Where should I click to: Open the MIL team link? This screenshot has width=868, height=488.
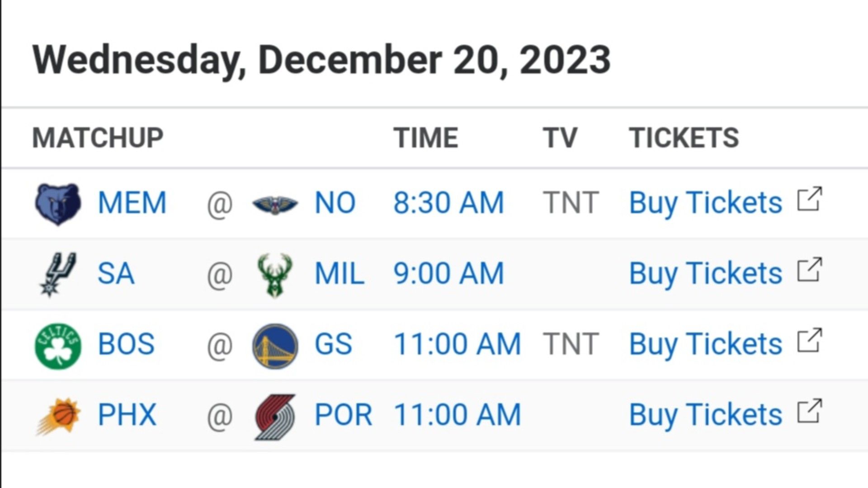340,273
